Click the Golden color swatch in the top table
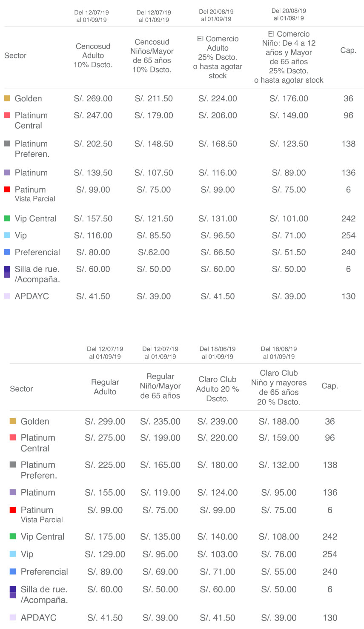 [x=7, y=98]
